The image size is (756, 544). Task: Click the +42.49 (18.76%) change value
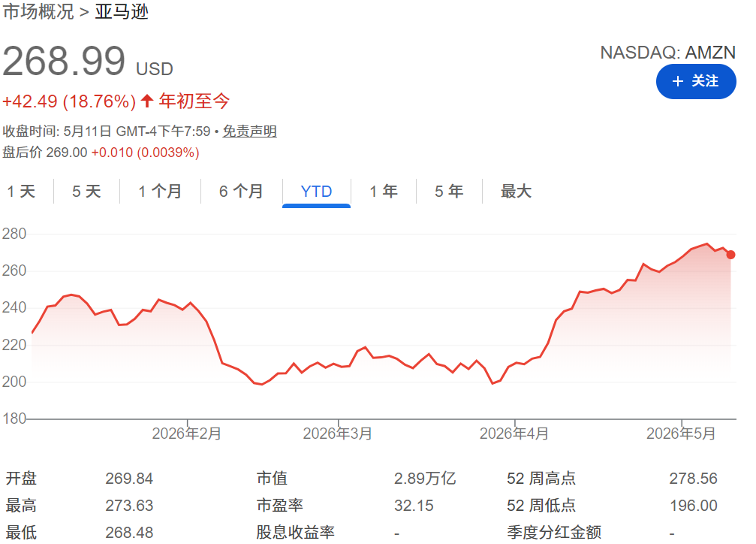pyautogui.click(x=69, y=101)
